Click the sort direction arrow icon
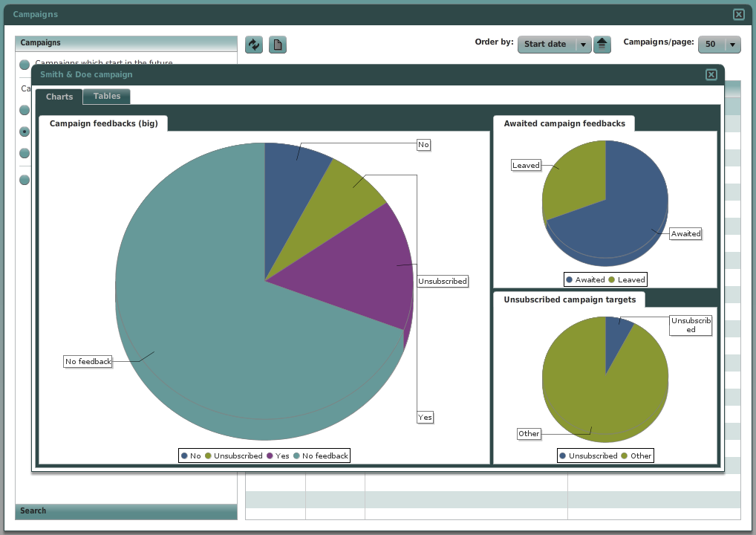This screenshot has height=535, width=756. 602,44
